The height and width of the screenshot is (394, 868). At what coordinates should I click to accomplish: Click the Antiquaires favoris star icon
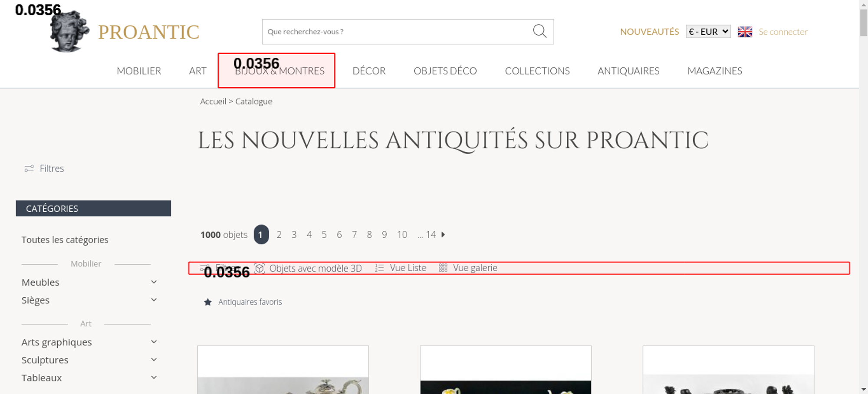click(x=208, y=302)
